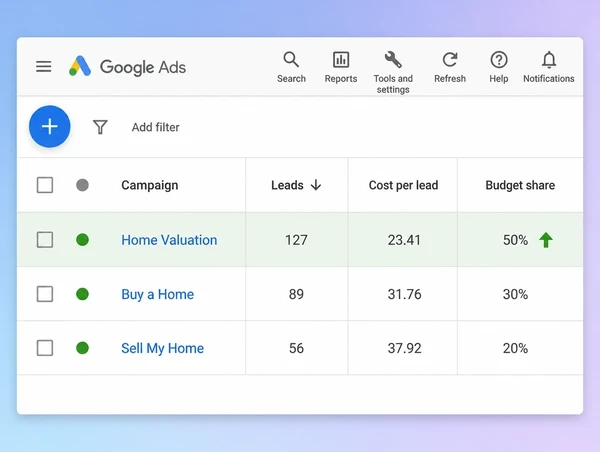This screenshot has width=600, height=452.
Task: Click the funnel filter icon
Action: pyautogui.click(x=100, y=127)
